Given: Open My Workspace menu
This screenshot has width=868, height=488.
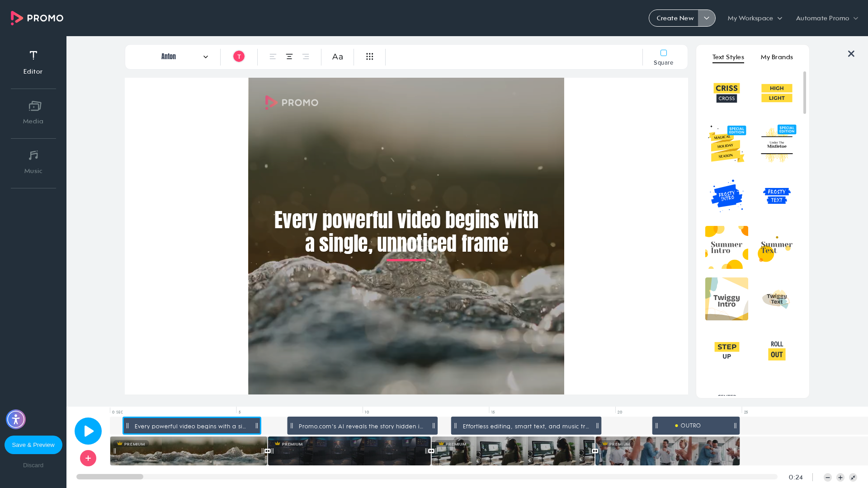Looking at the screenshot, I should [x=755, y=18].
